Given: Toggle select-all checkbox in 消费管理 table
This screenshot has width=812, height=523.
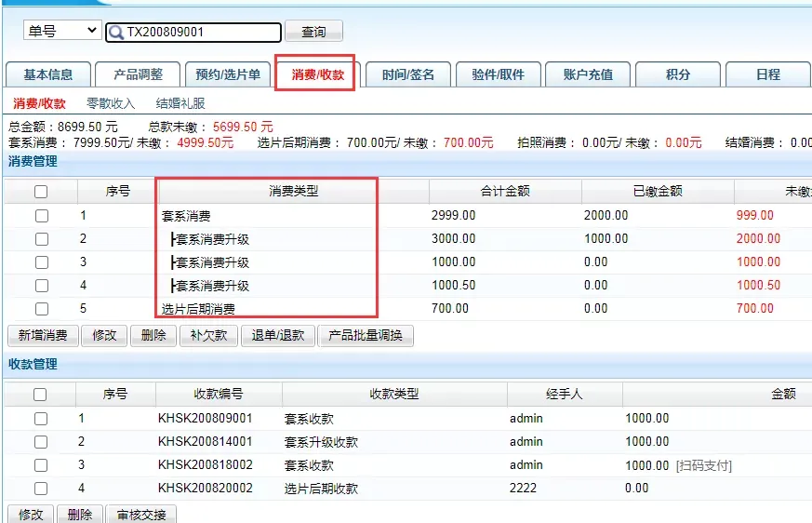Looking at the screenshot, I should 41,192.
